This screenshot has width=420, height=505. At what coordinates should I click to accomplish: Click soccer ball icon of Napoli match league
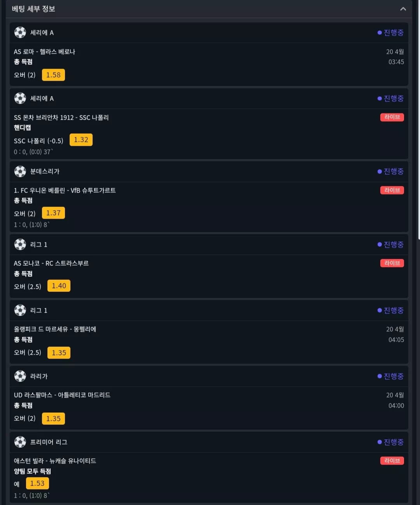pyautogui.click(x=20, y=98)
